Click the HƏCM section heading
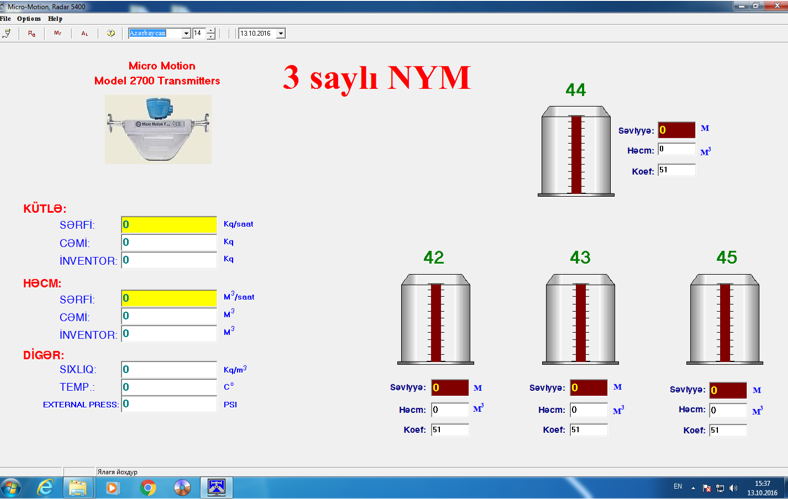This screenshot has height=499, width=788. 42,283
